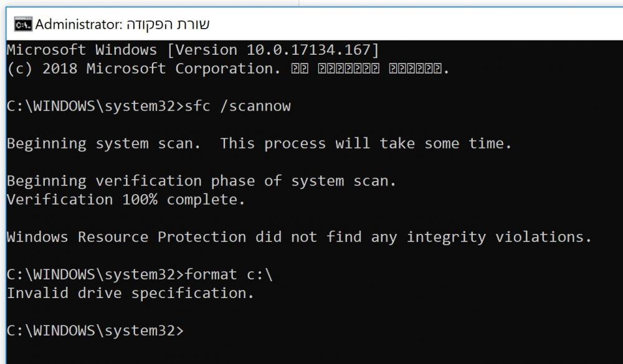Select the 2018 Microsoft Corporation copyright line
Viewport: 623px width, 364px height.
point(227,68)
